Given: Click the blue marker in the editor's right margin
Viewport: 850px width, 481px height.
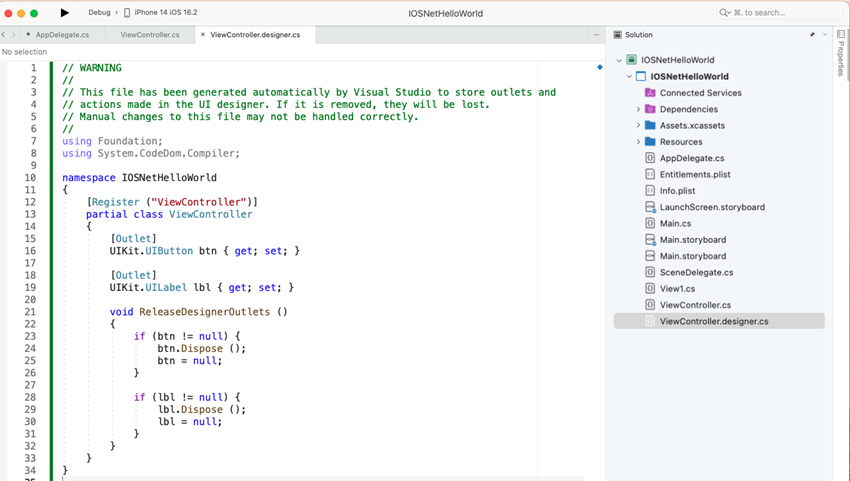Looking at the screenshot, I should 599,67.
